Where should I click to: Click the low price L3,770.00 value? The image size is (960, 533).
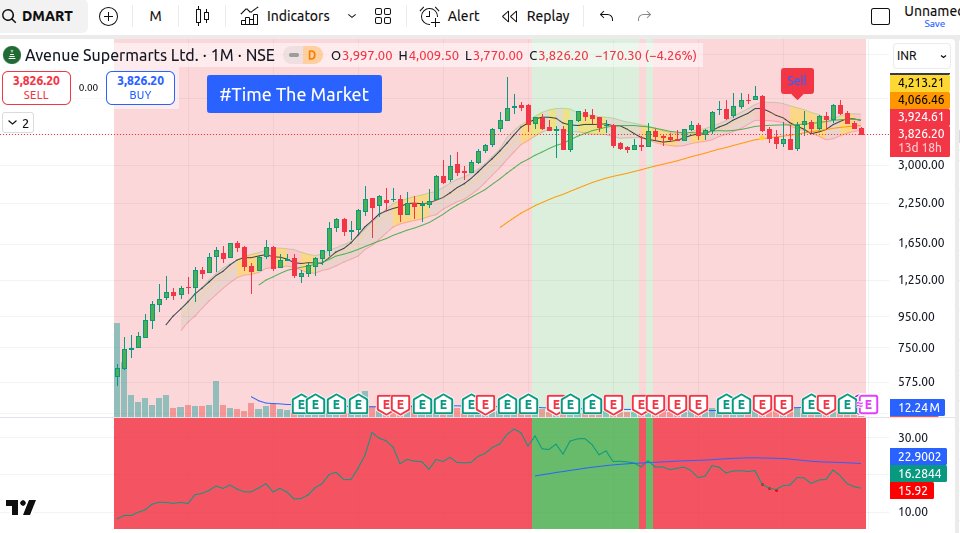(x=494, y=56)
